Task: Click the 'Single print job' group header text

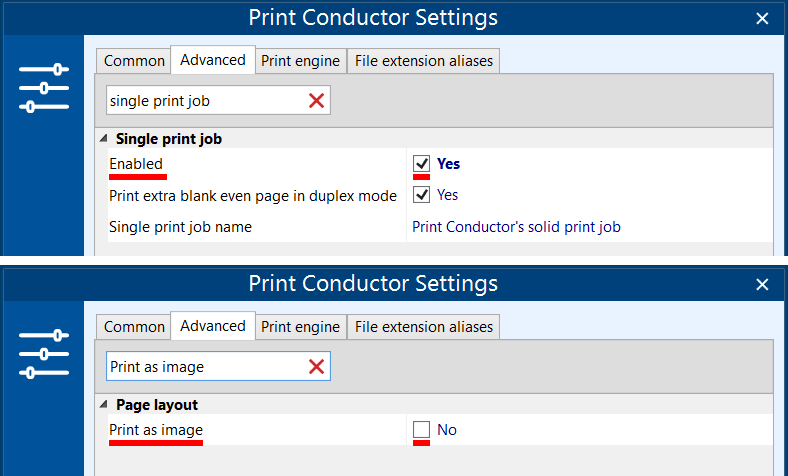Action: pos(169,139)
